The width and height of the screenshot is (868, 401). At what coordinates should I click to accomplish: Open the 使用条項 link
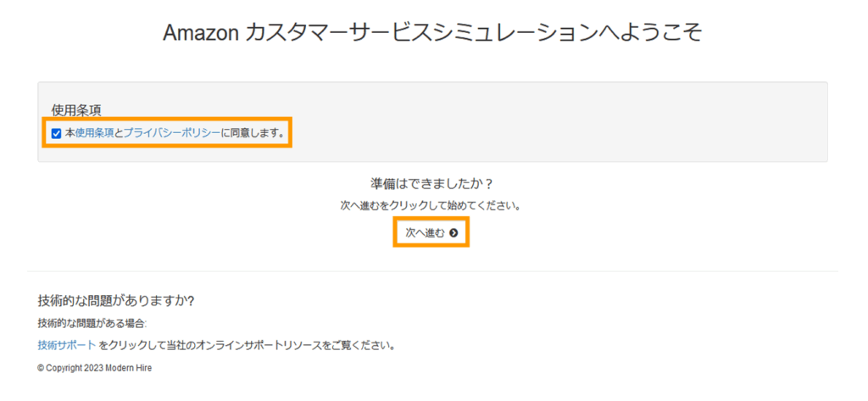click(x=94, y=133)
